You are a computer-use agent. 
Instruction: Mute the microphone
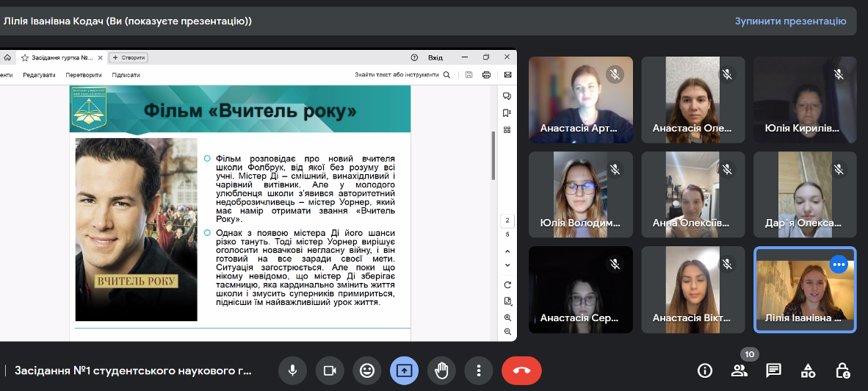[292, 370]
